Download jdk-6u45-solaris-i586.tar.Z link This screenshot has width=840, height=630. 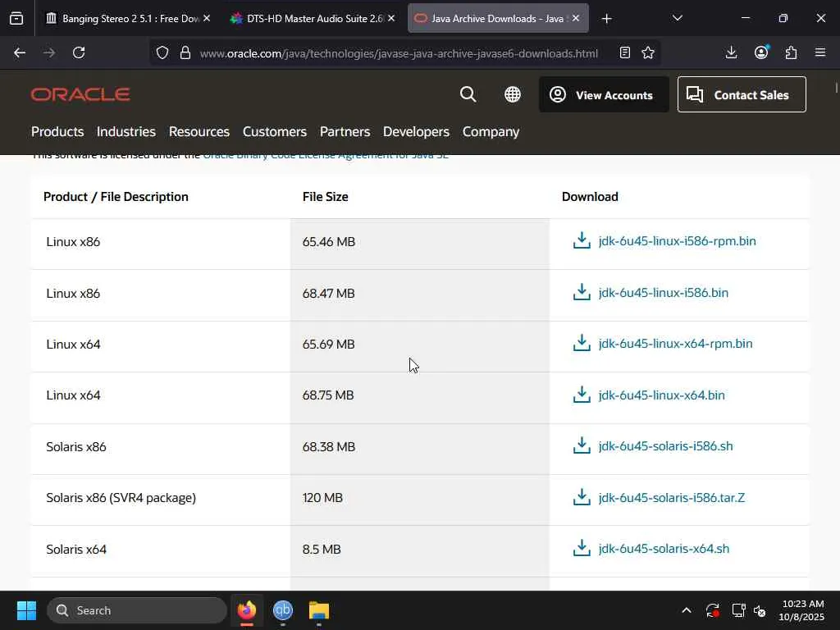tap(671, 498)
